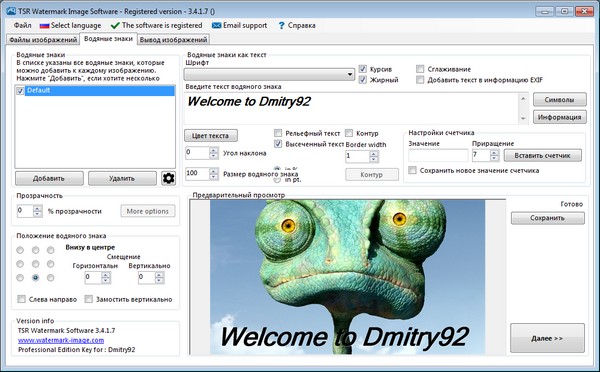Click the Russian flag Select language icon

pyautogui.click(x=44, y=26)
